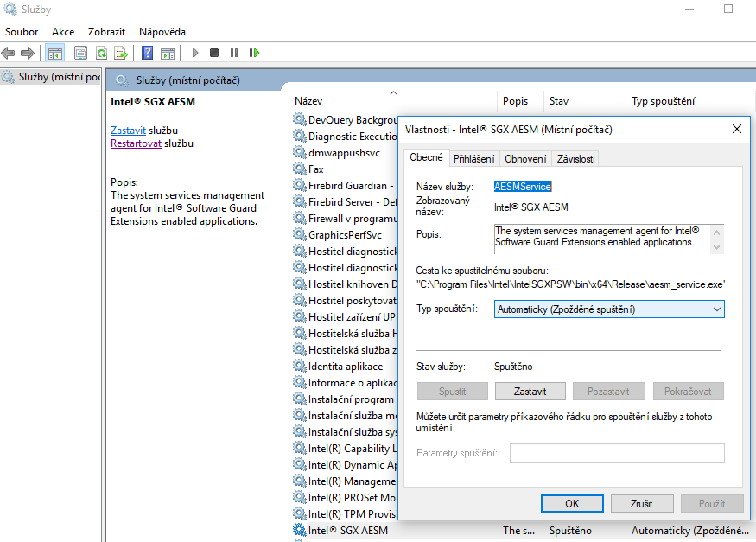Switch to the Obecné tab
Viewport: 756px width, 542px height.
426,157
